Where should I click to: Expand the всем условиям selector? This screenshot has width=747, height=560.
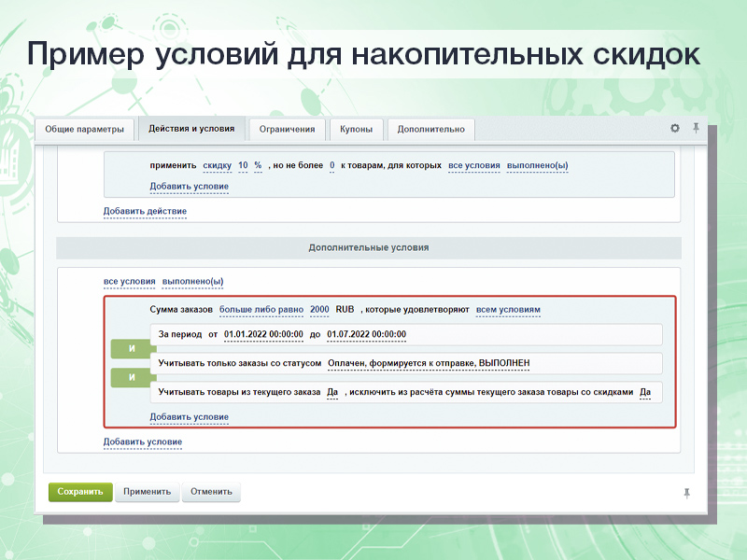click(x=508, y=309)
